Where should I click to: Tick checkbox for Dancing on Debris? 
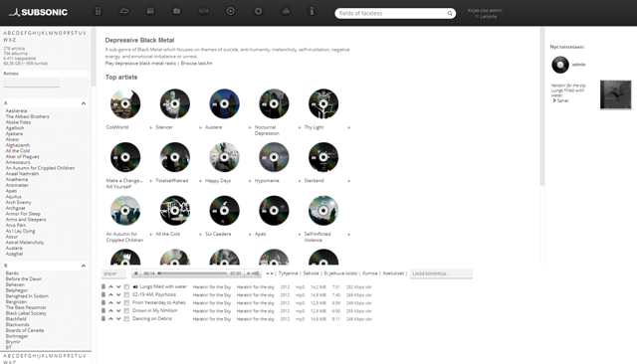126,319
